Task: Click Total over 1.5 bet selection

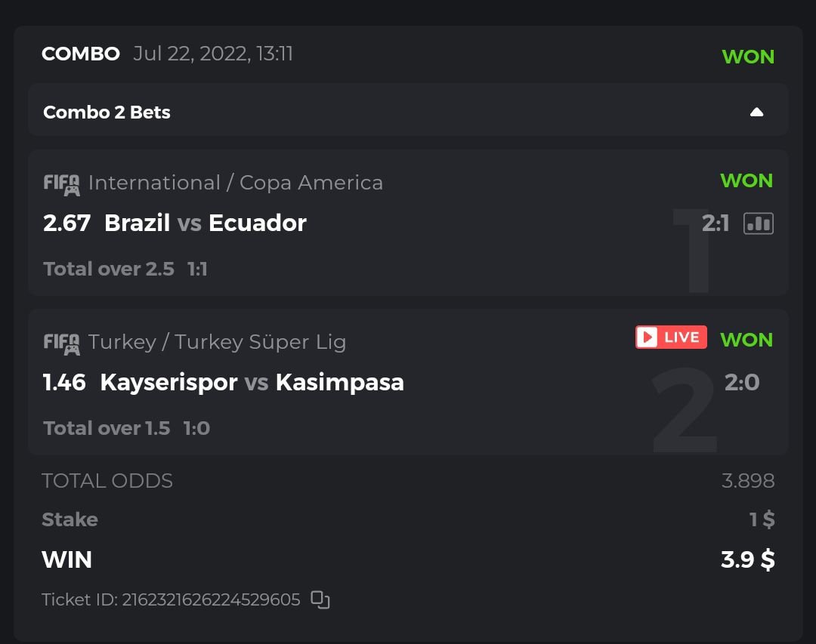Action: pos(107,429)
